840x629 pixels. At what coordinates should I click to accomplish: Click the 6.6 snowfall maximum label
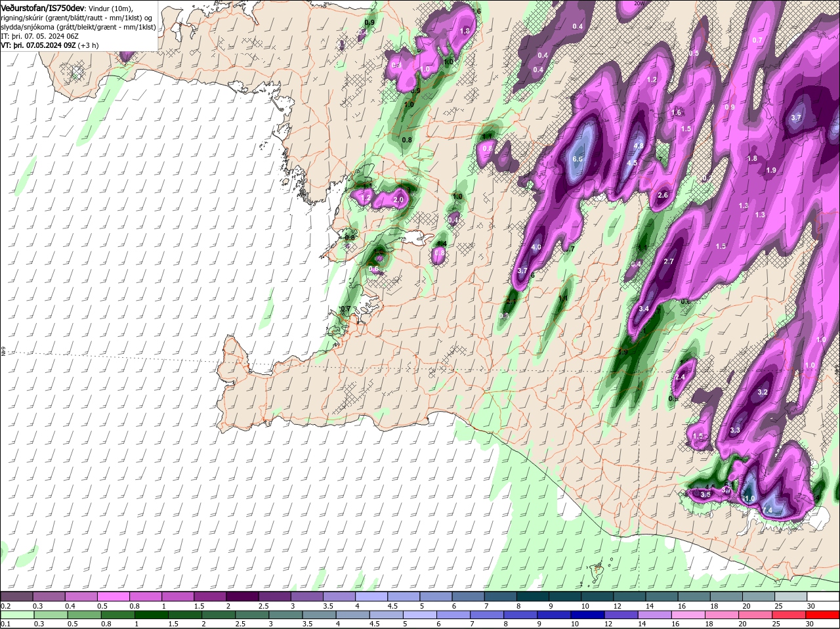[x=578, y=159]
